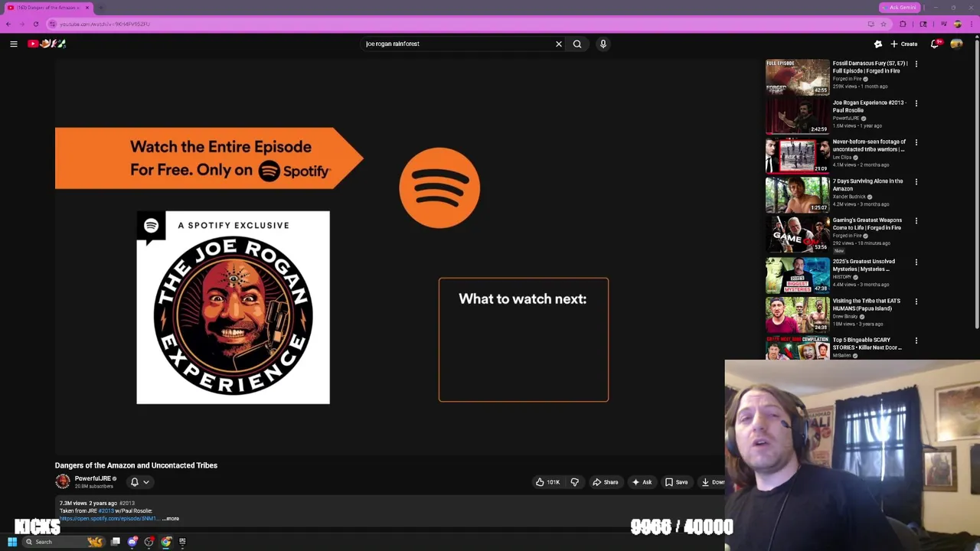The width and height of the screenshot is (980, 551).
Task: Open Task View on the taskbar
Action: 116,542
